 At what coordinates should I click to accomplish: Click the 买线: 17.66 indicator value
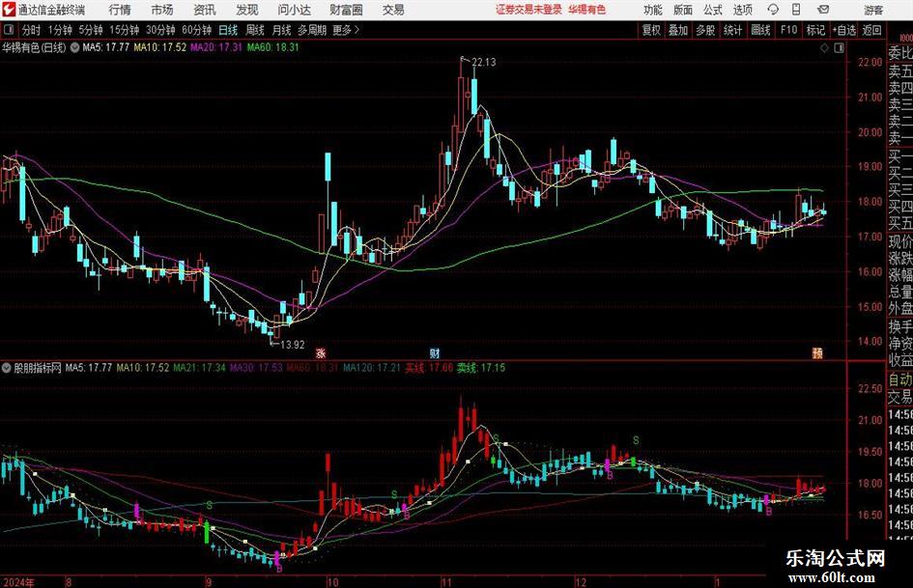(429, 368)
